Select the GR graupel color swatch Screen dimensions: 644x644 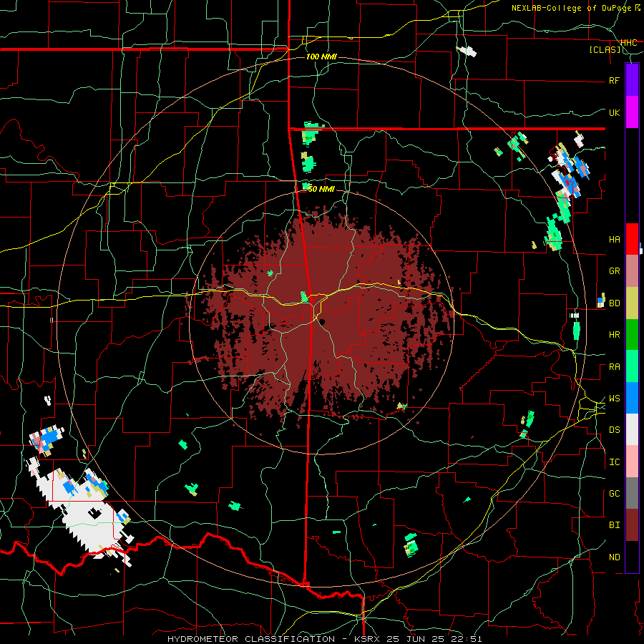tap(632, 271)
